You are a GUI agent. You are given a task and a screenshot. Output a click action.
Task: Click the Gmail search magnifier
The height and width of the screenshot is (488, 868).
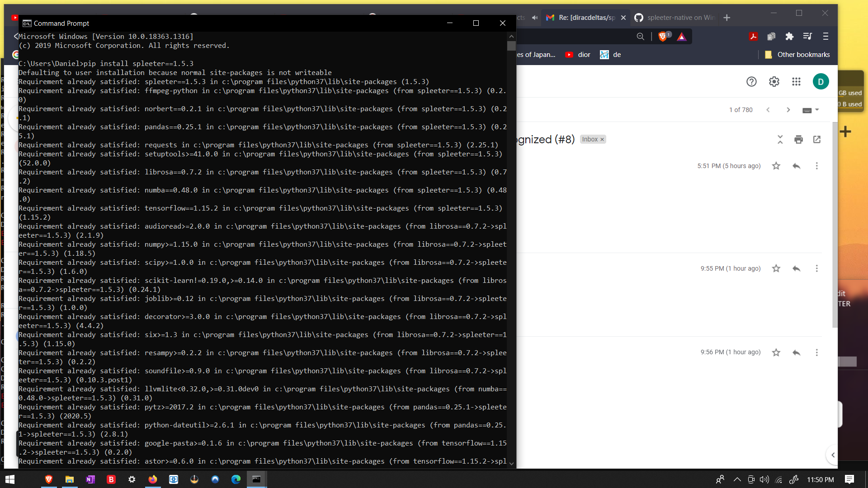pyautogui.click(x=640, y=36)
